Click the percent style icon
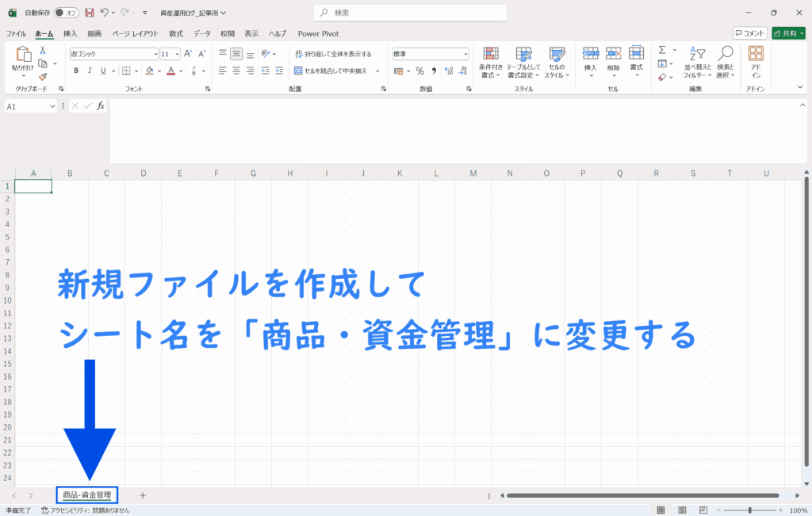 coord(419,71)
